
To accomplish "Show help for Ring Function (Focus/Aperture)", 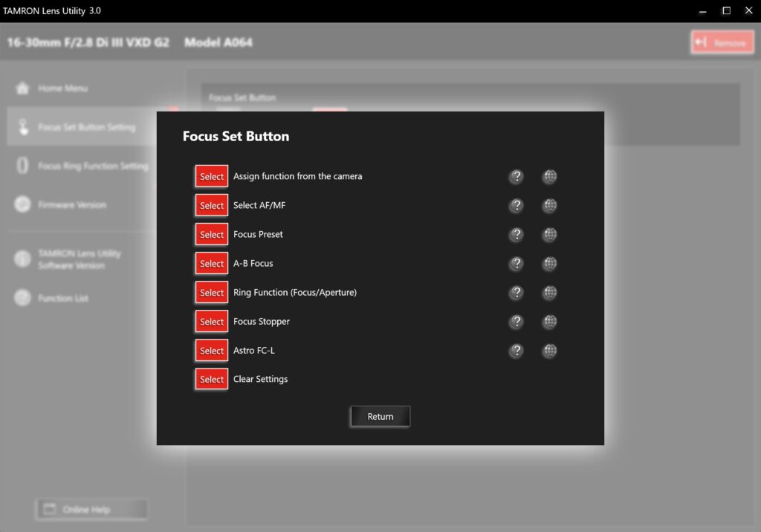I will (516, 292).
